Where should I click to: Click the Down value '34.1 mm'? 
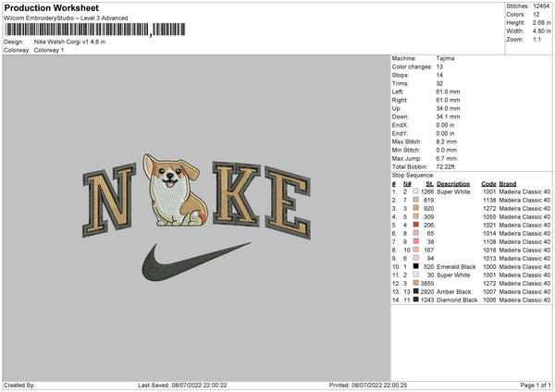pos(448,116)
